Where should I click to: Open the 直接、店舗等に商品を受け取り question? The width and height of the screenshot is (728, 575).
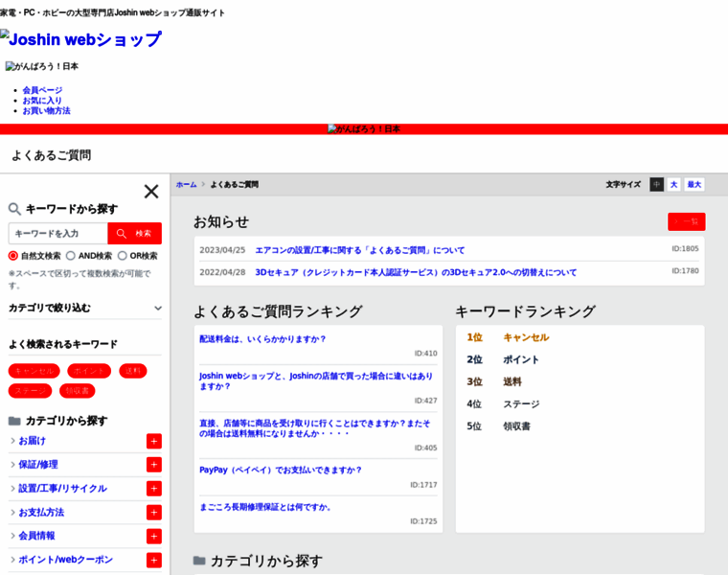click(x=315, y=428)
